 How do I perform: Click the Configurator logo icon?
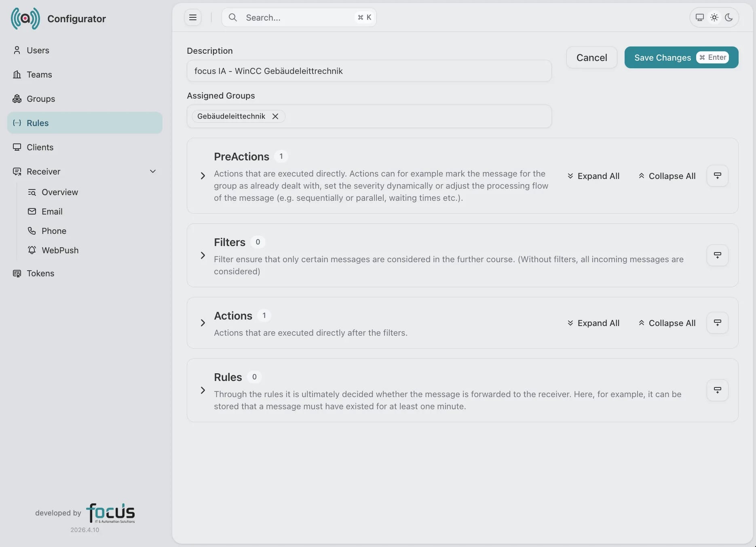pyautogui.click(x=25, y=19)
